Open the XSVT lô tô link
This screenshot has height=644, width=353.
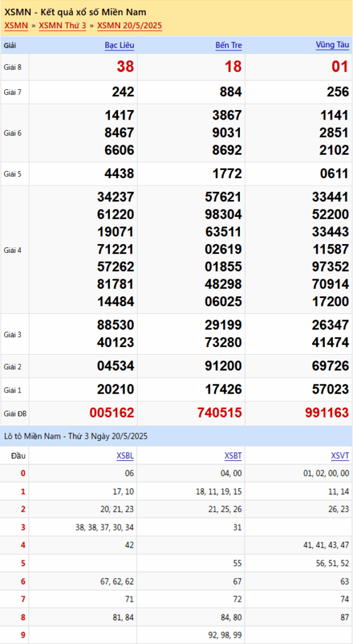[x=340, y=455]
